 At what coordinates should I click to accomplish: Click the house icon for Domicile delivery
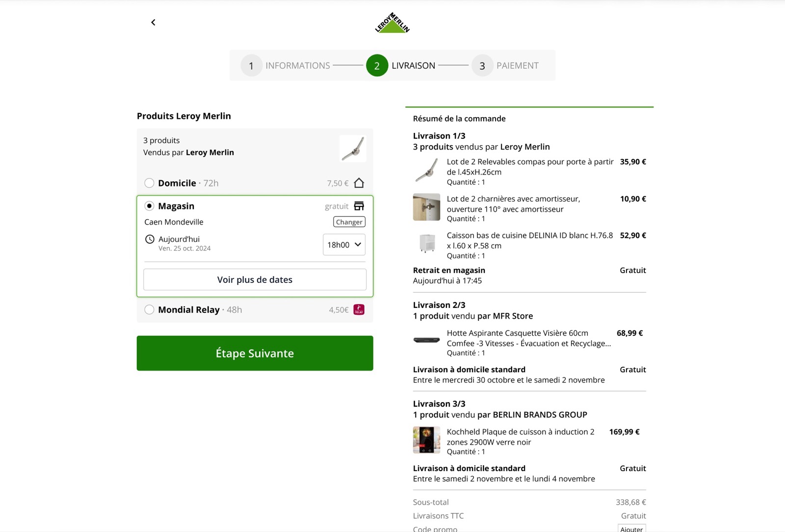coord(359,183)
